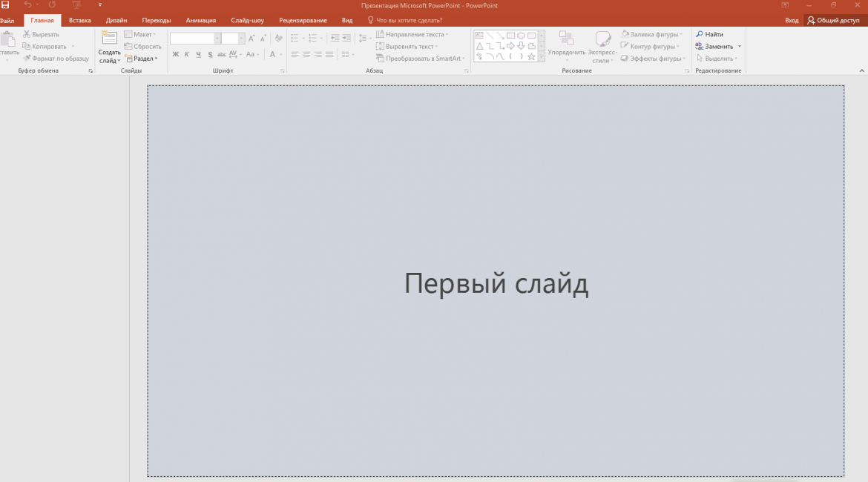Open character spacing (AV) dropdown

coord(235,54)
